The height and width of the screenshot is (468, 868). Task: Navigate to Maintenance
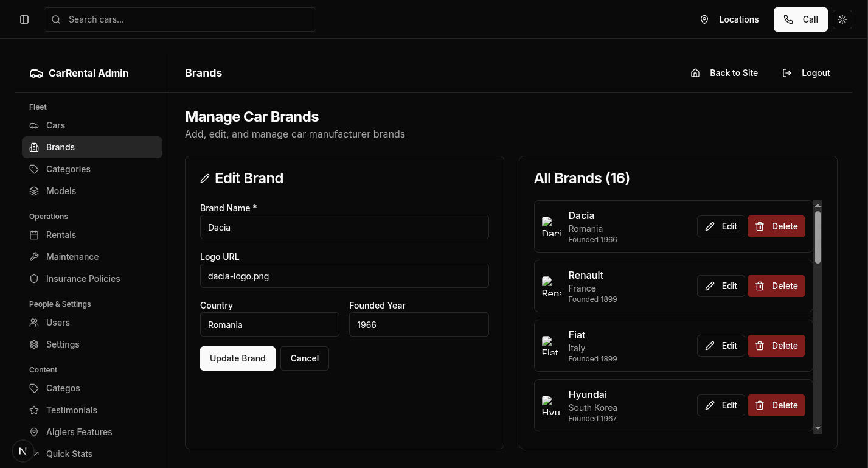[x=92, y=257]
